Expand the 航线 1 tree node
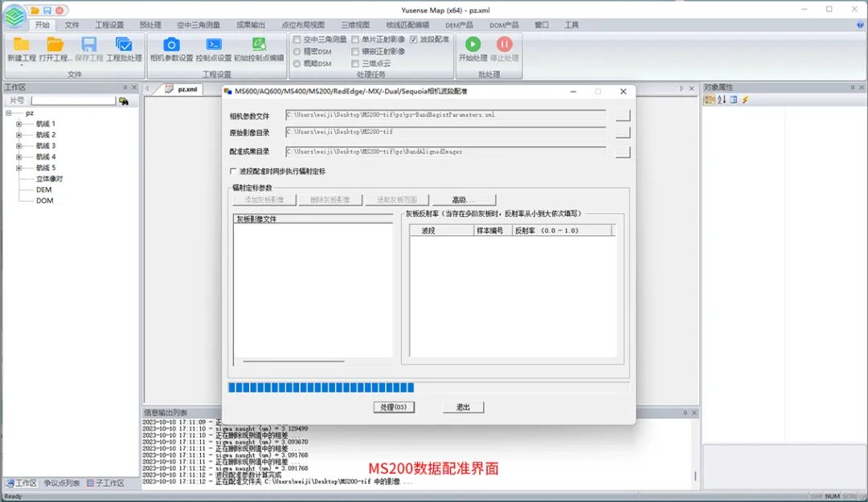868x502 pixels. pyautogui.click(x=18, y=124)
